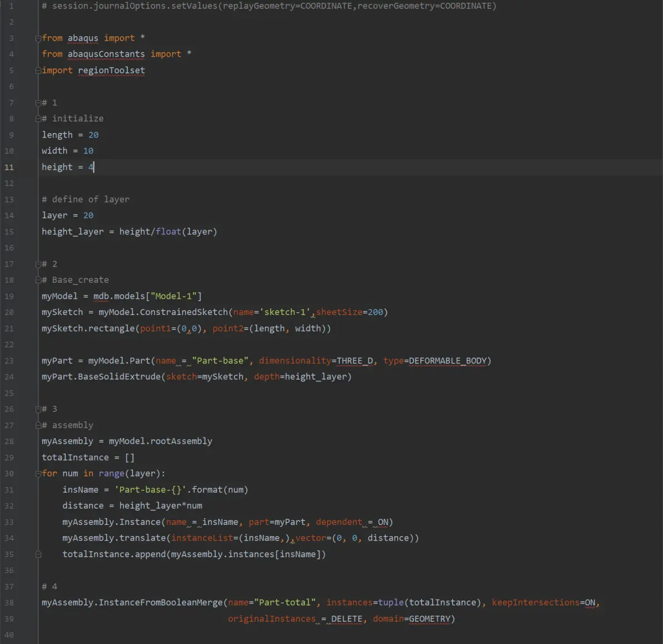Screen dimensions: 663x644
Task: Click the string 'Part-base-{}'
Action: (x=150, y=490)
